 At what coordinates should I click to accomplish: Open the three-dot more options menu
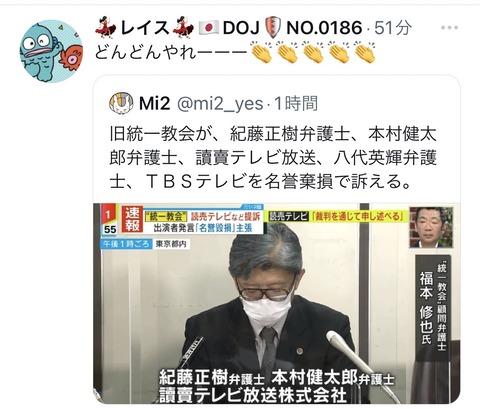click(449, 28)
